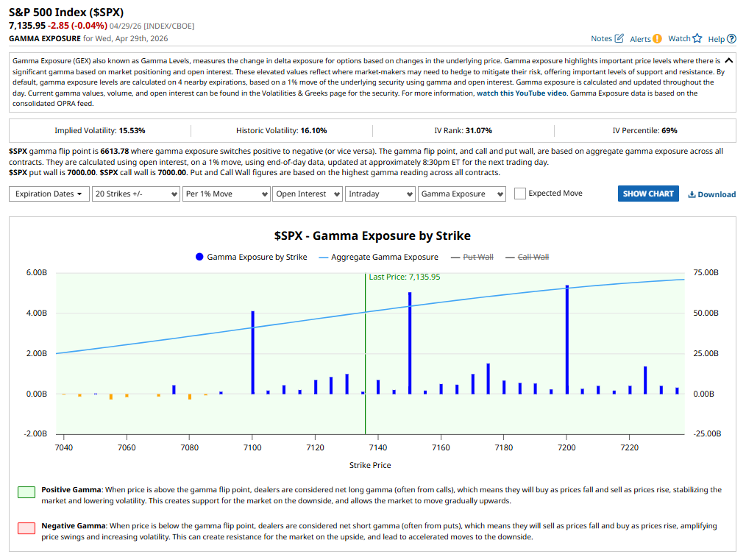
Task: Click the Notes pencil icon
Action: click(x=619, y=38)
